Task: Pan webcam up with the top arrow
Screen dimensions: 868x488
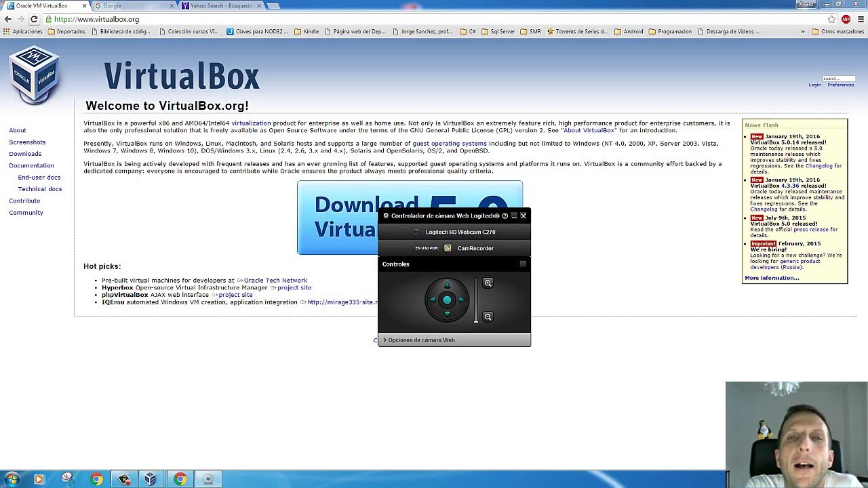Action: (x=447, y=285)
